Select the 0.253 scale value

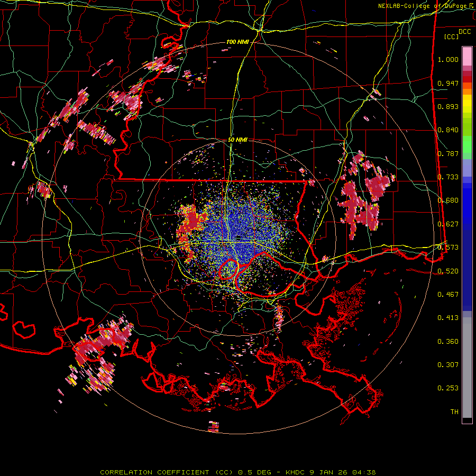(x=448, y=388)
